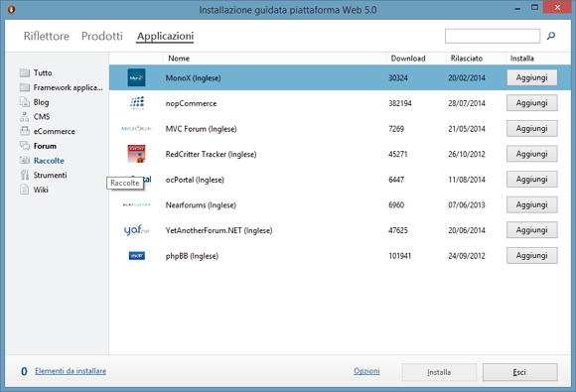Add RedCritter Tracker with Aggiungi button
This screenshot has width=576, height=392.
tap(532, 154)
